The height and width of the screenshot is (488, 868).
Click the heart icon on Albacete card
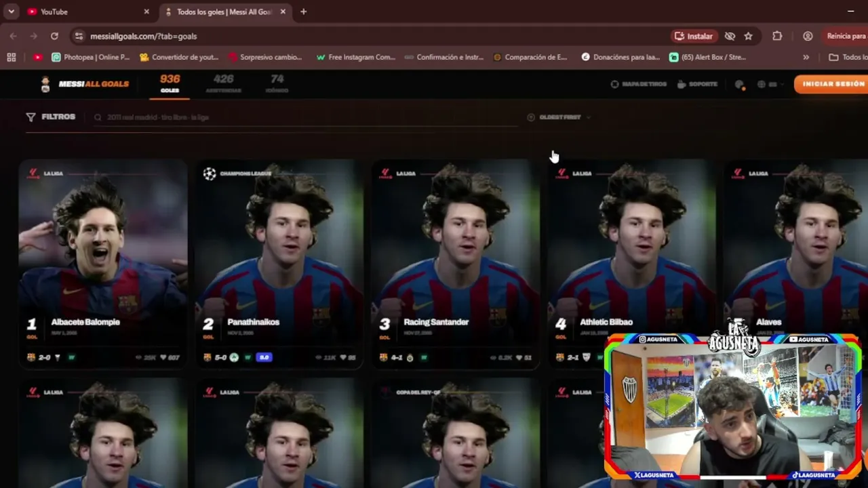pyautogui.click(x=163, y=357)
